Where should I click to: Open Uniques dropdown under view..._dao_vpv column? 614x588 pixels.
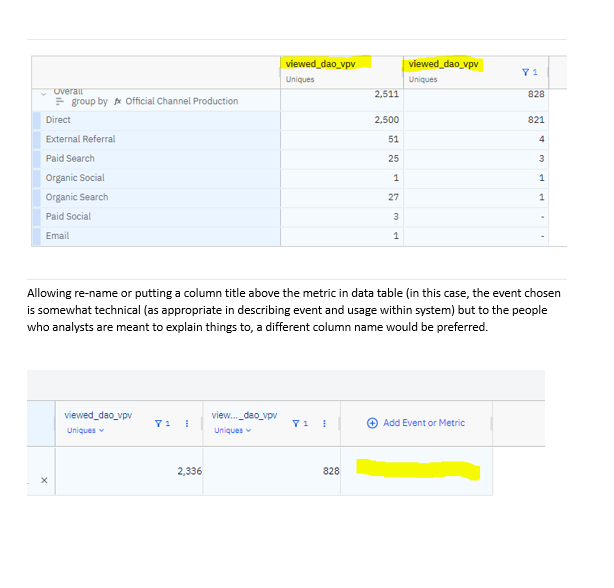(x=233, y=430)
